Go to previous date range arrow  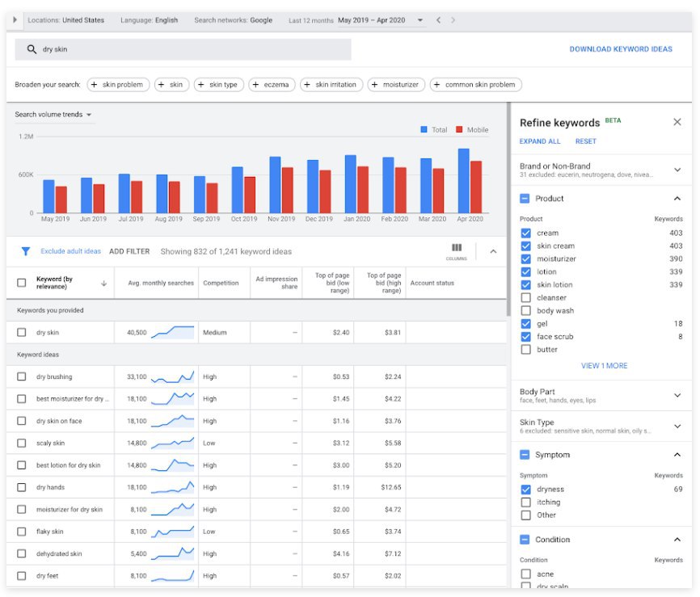tap(439, 20)
